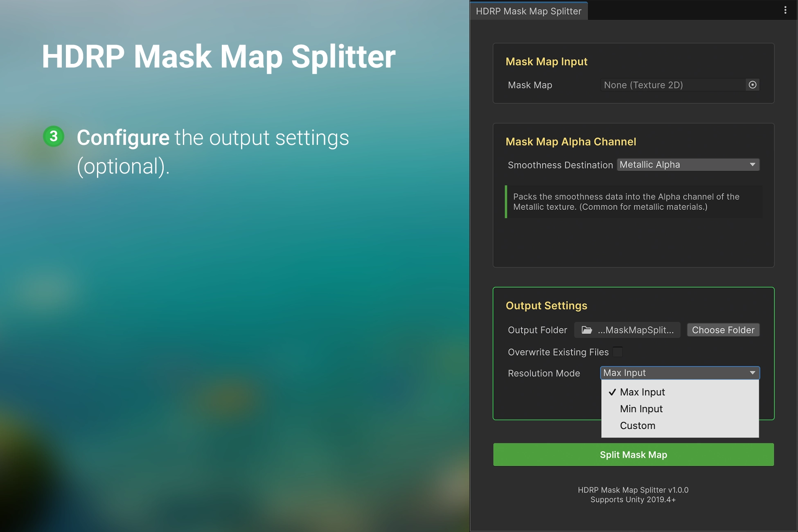
Task: Select Max Input from the list
Action: (x=642, y=392)
